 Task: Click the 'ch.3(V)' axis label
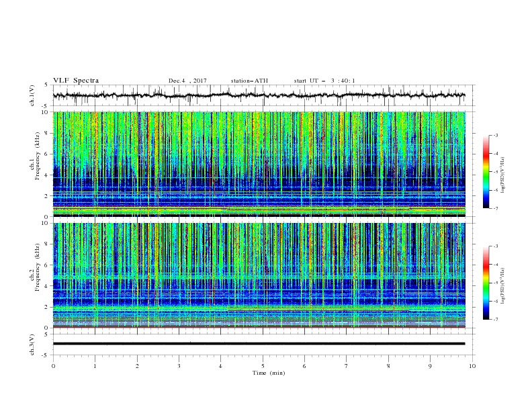(x=32, y=345)
